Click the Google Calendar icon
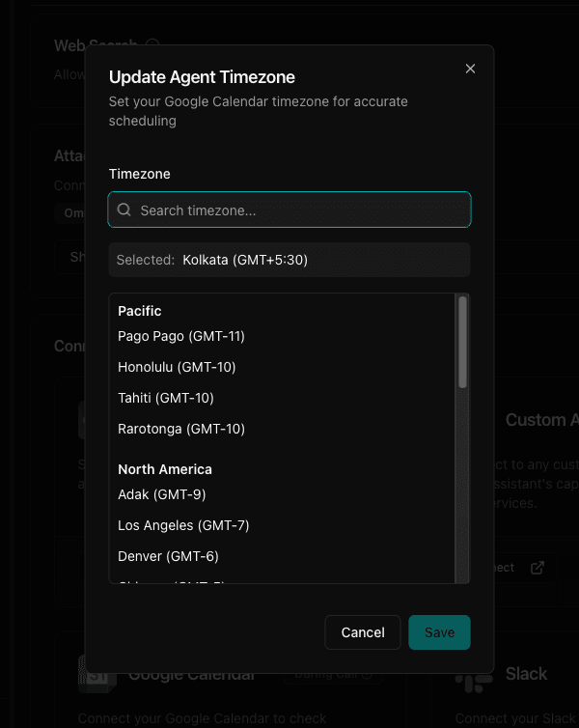This screenshot has height=728, width=579. [x=96, y=675]
